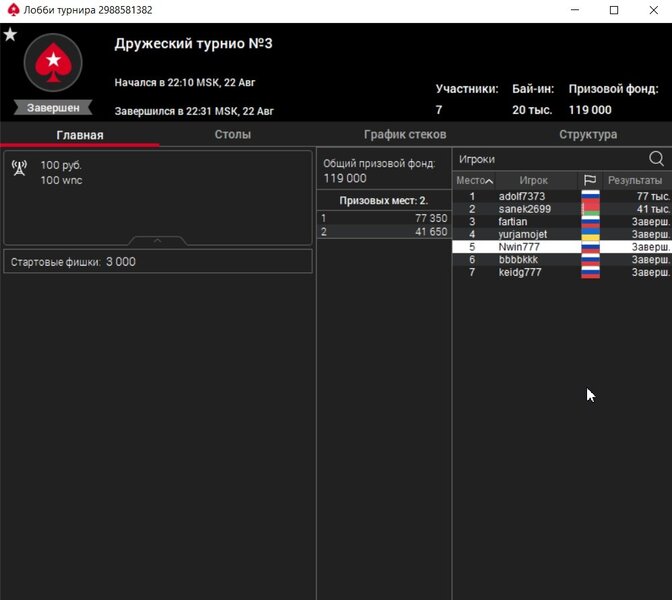Click the broadcast antenna icon

[19, 167]
